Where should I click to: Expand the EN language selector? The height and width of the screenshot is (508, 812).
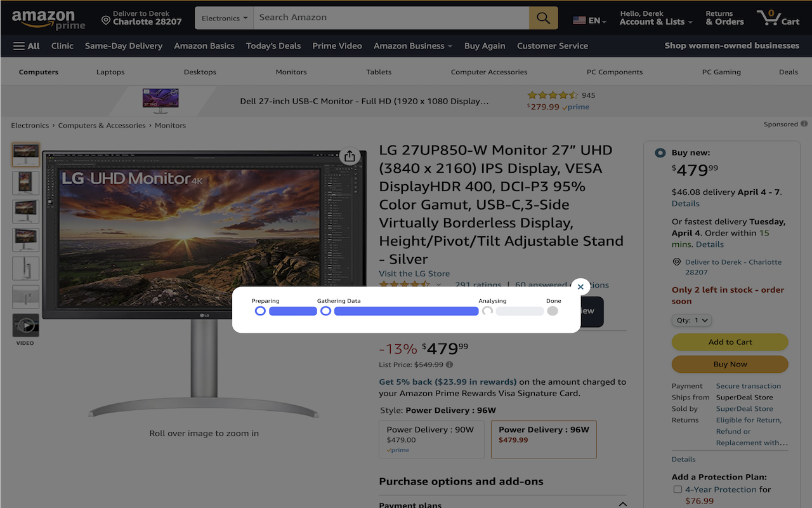[x=589, y=19]
